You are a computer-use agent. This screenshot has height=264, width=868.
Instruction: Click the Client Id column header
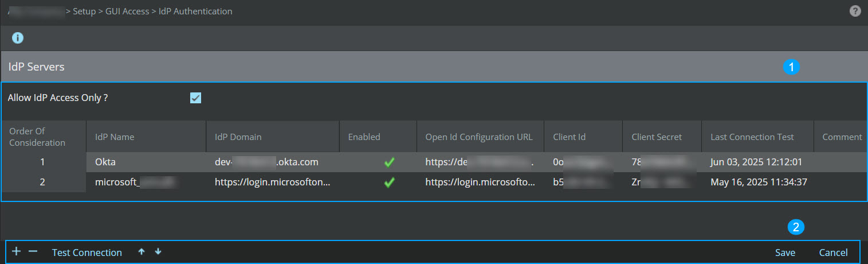[x=583, y=137]
